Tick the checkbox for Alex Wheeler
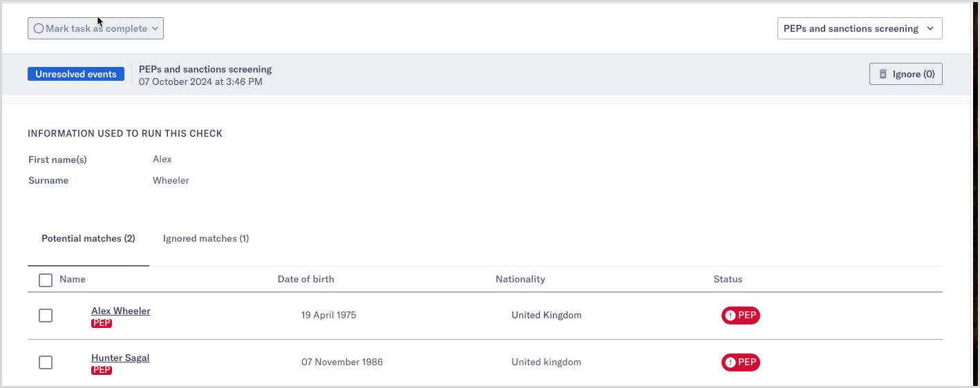980x388 pixels. pos(46,316)
